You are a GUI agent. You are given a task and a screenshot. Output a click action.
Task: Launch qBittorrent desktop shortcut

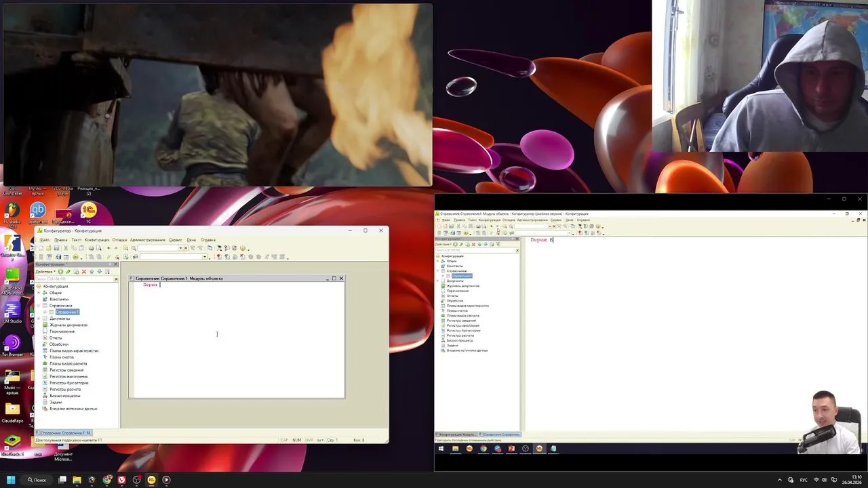click(x=38, y=213)
